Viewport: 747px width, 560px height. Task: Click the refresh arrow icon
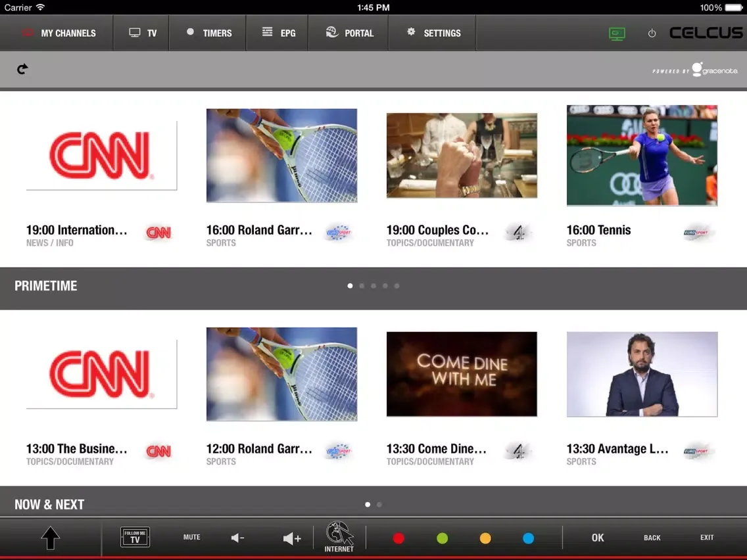[22, 70]
